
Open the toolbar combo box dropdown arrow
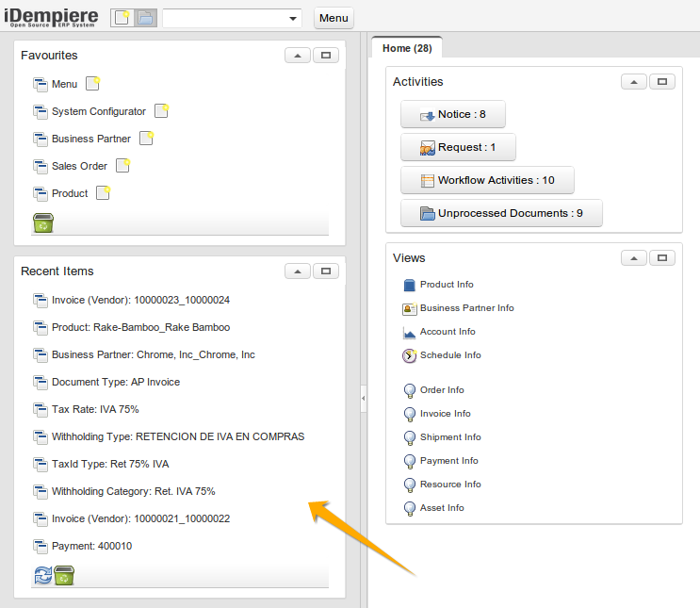coord(292,19)
